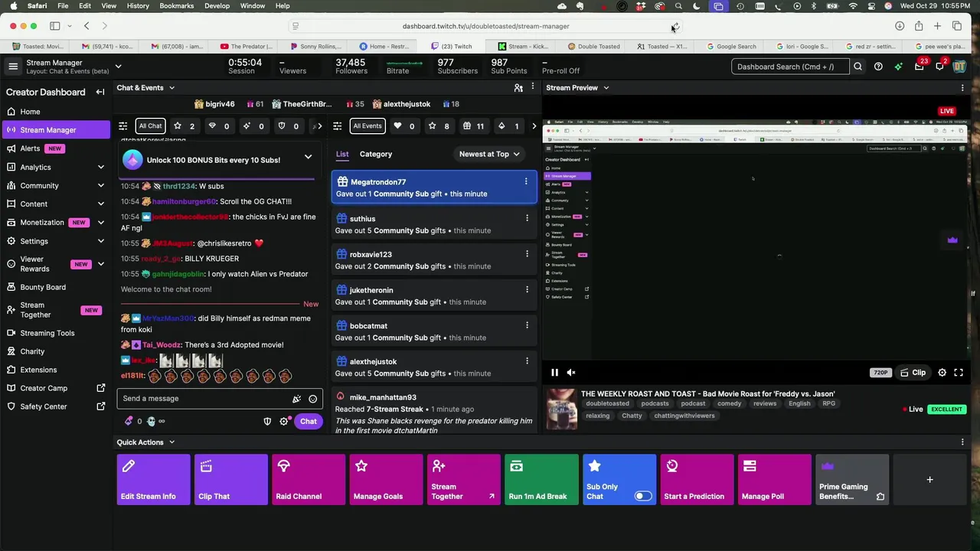The width and height of the screenshot is (980, 551).
Task: Enter fullscreen on Stream Preview
Action: coord(959,373)
